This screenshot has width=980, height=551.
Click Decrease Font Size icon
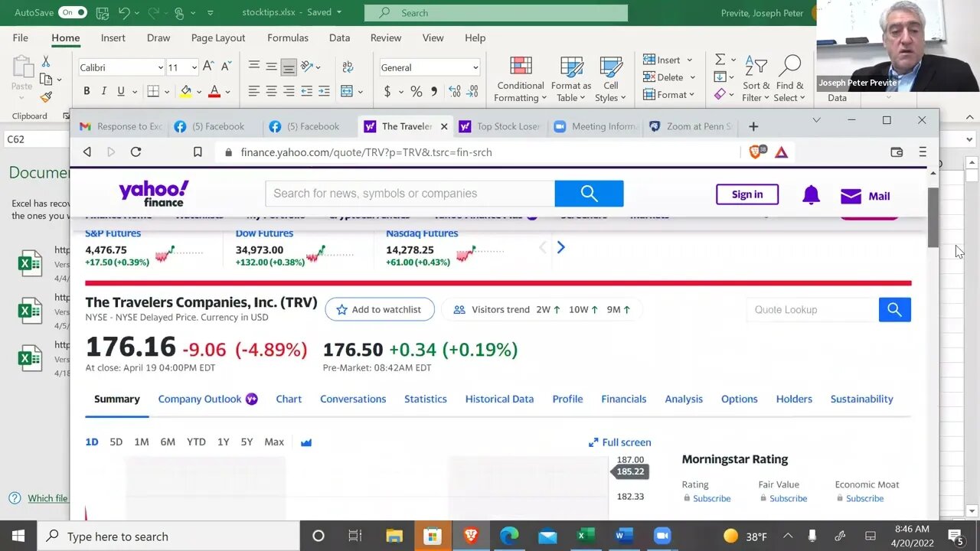click(227, 67)
